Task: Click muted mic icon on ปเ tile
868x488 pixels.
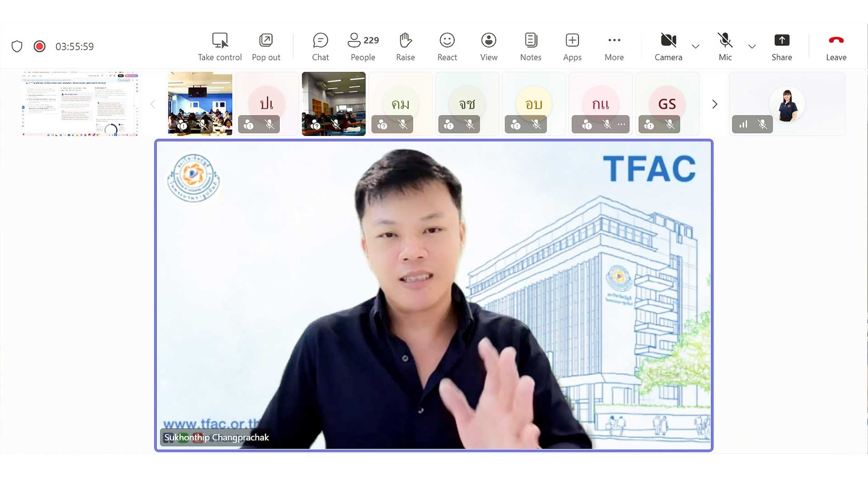Action: (269, 124)
